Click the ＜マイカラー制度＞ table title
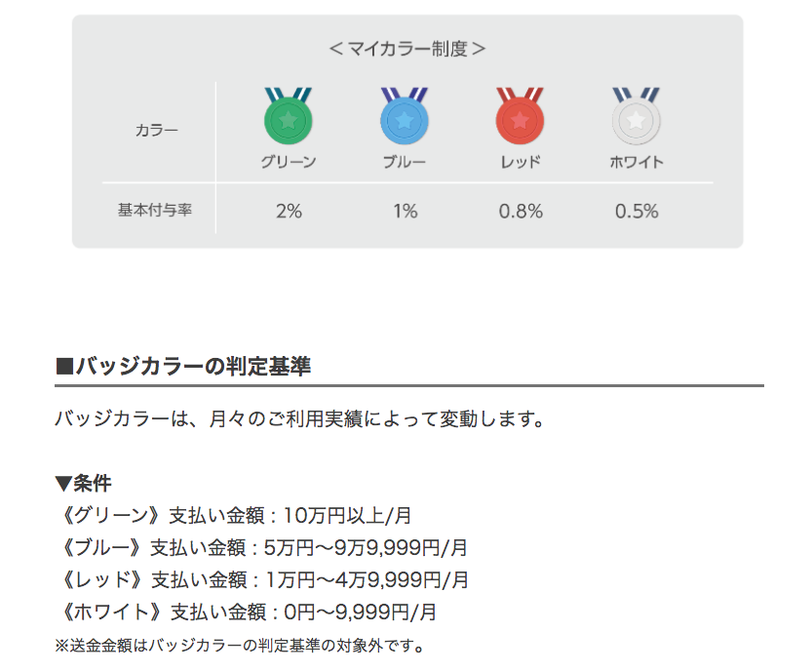 pos(406,48)
